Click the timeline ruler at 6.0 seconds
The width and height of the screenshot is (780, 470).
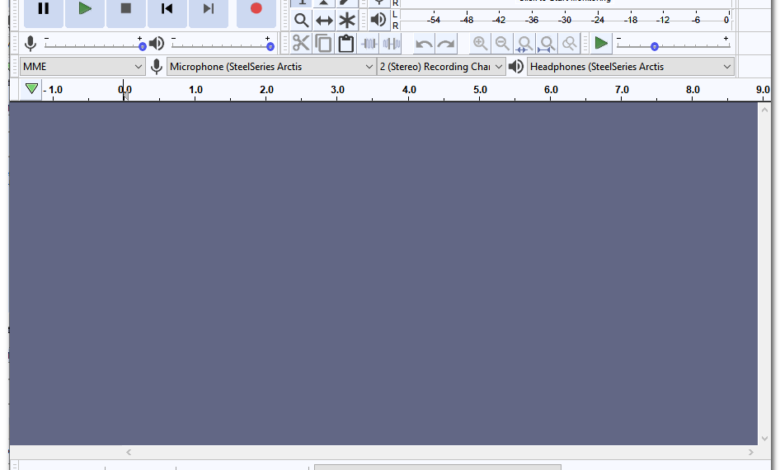click(x=551, y=90)
